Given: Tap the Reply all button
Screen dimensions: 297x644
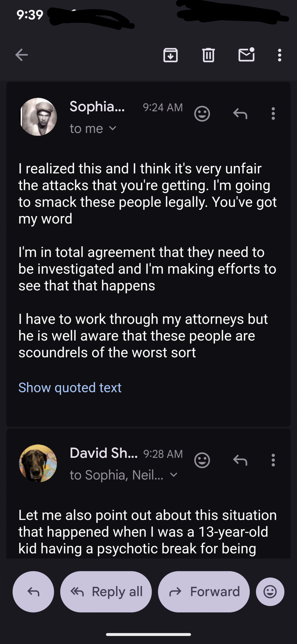Looking at the screenshot, I should (x=106, y=592).
